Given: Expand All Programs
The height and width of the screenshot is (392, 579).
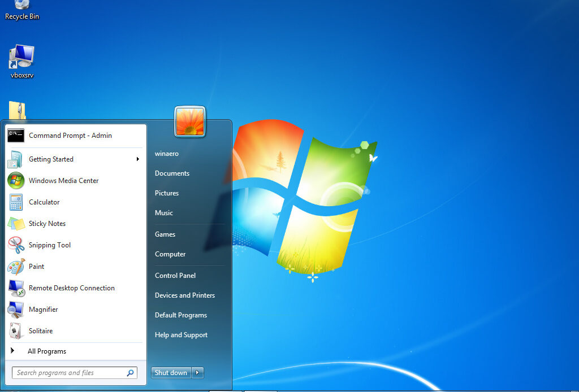Looking at the screenshot, I should 47,351.
